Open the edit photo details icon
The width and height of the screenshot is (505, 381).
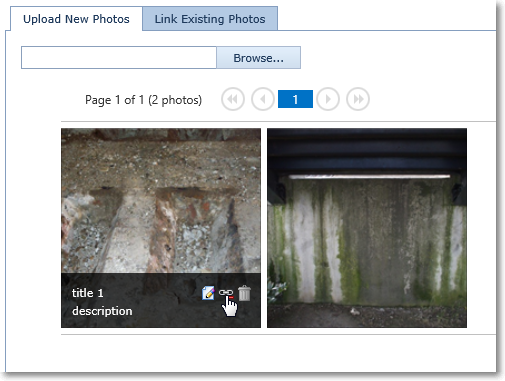[x=208, y=293]
